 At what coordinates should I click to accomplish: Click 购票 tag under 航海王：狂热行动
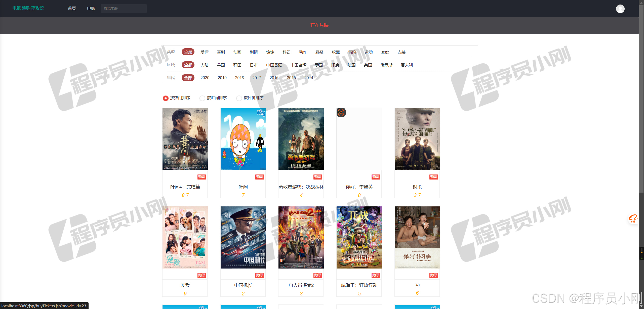[376, 275]
